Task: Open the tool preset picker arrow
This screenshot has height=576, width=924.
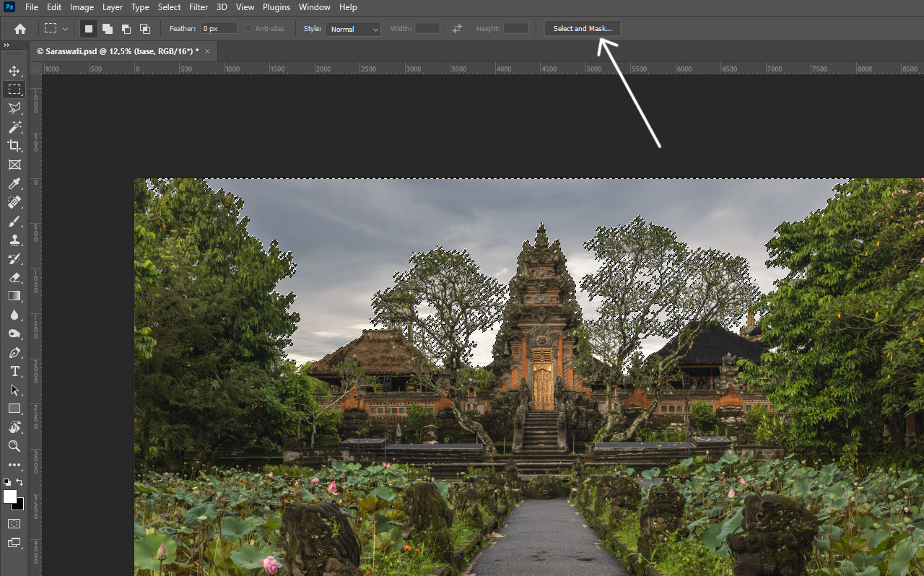Action: [x=65, y=29]
